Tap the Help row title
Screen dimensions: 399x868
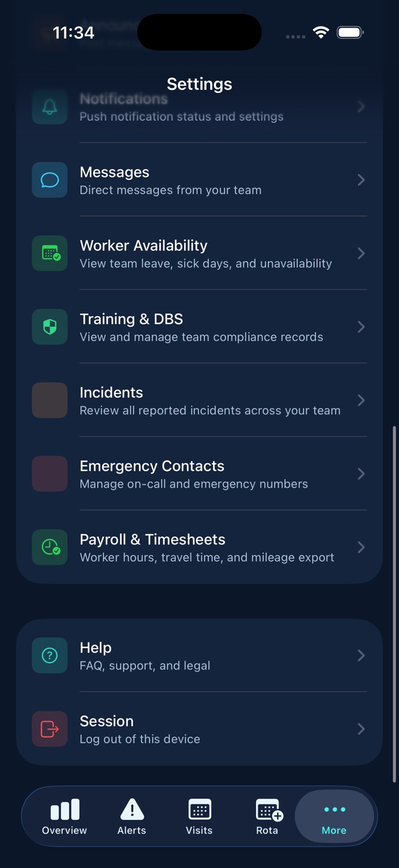[96, 648]
